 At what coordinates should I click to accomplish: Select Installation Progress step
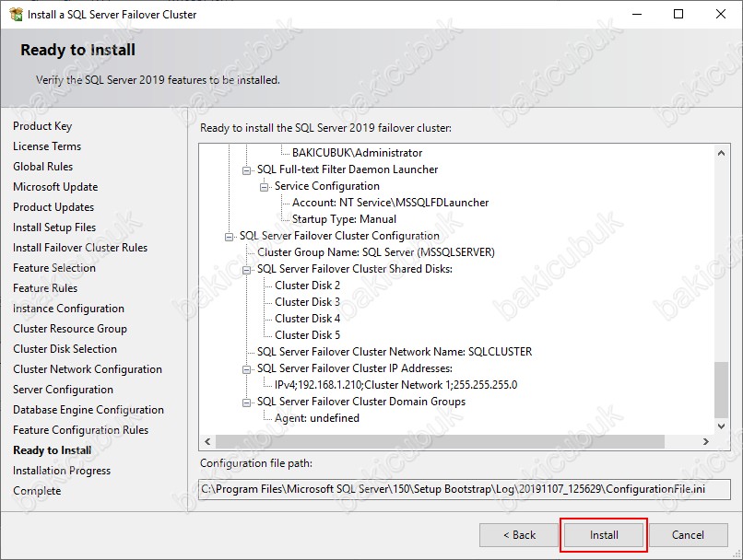click(62, 471)
